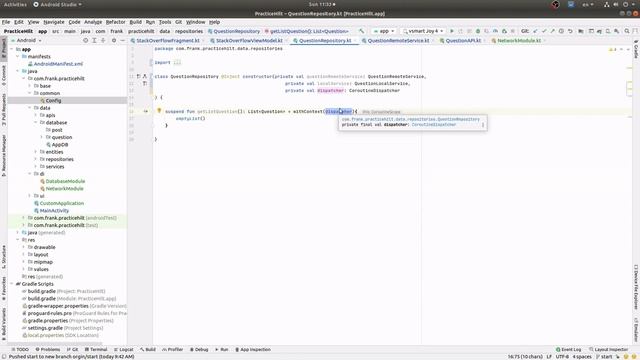The height and width of the screenshot is (360, 640).
Task: Select the Config file in project tree
Action: 53,100
